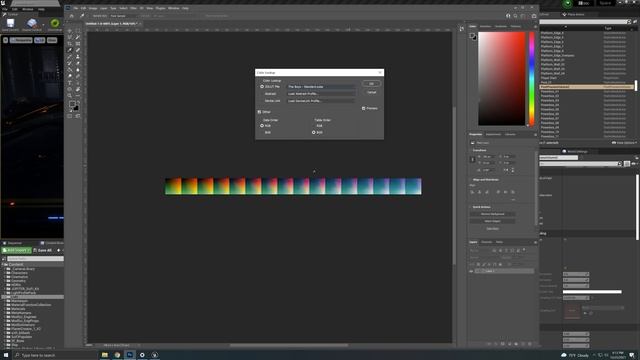This screenshot has width=640, height=360.
Task: Open Photoshop File menu
Action: point(76,8)
